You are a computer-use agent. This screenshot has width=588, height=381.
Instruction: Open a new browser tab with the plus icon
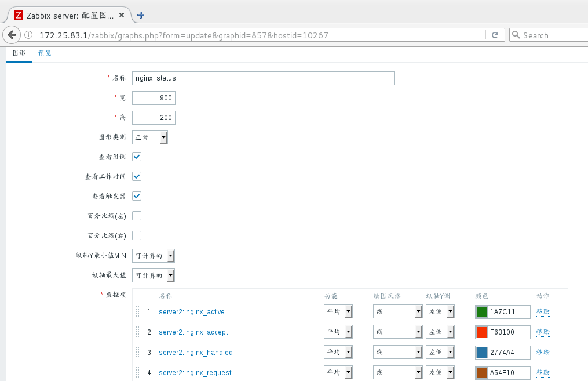click(x=140, y=15)
